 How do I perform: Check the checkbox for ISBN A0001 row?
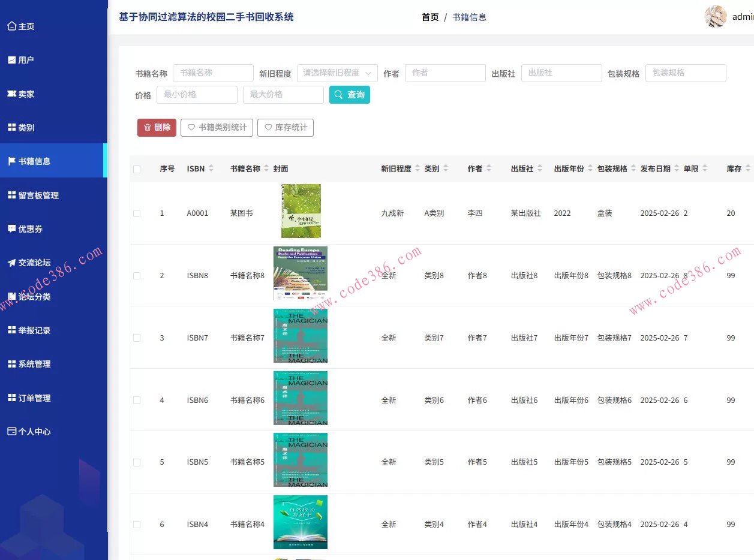pos(136,213)
